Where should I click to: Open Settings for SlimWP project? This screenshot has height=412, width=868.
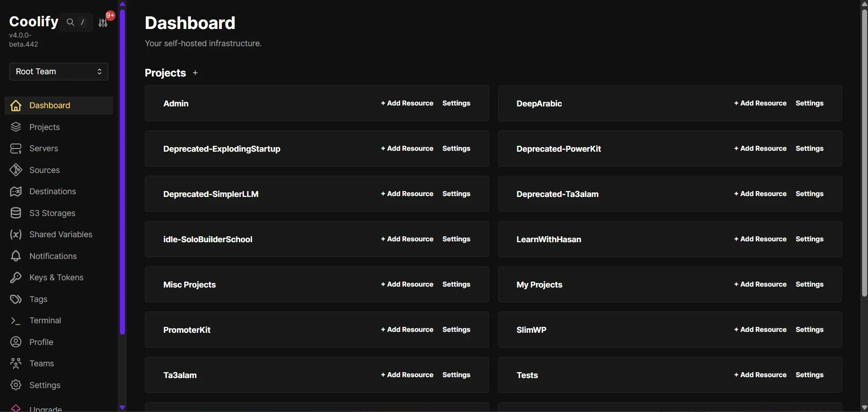pos(810,330)
